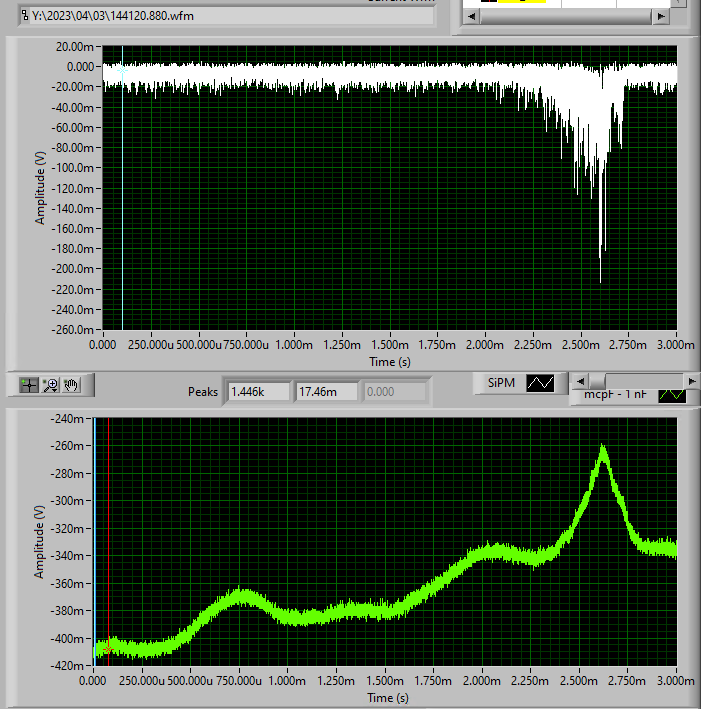Click the 3.000m X-axis label on upper graph
Viewport: 701px width, 709px height.
coord(676,345)
